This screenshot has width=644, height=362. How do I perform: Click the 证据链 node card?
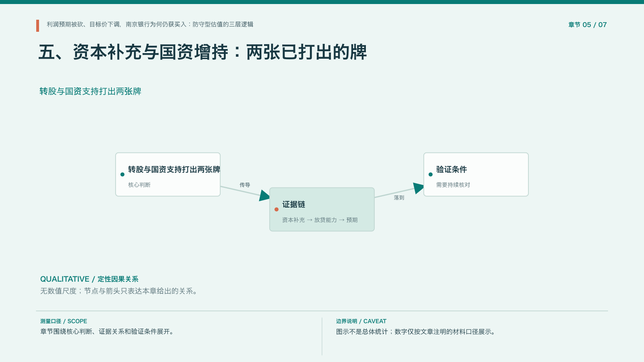pyautogui.click(x=322, y=210)
